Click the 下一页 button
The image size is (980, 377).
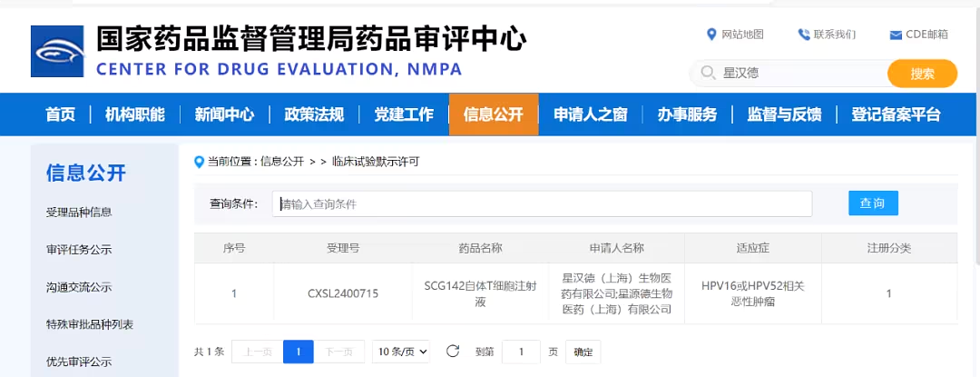click(338, 352)
